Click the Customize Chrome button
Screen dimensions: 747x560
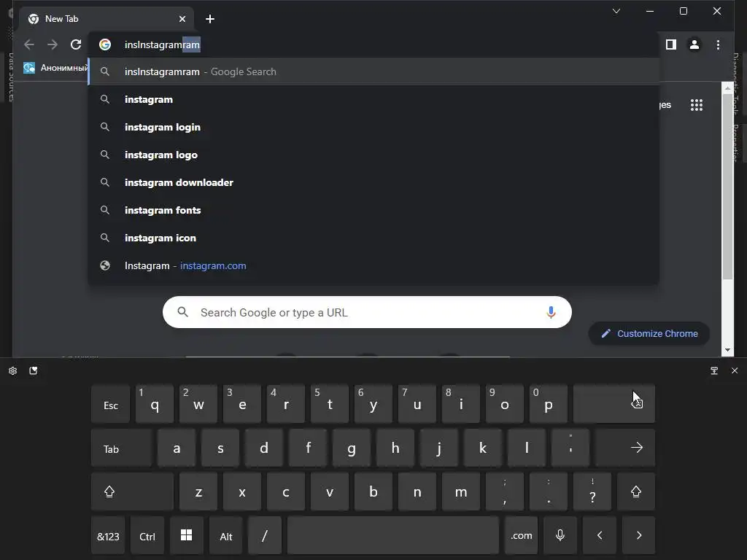point(649,333)
